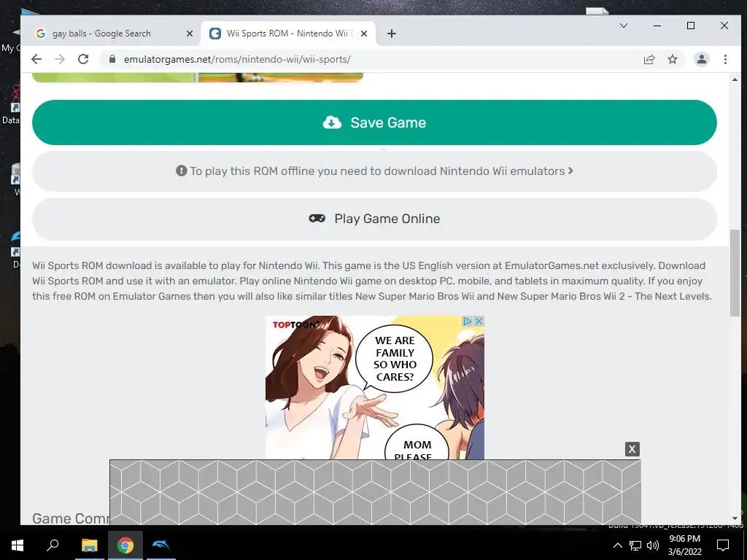The image size is (747, 560).
Task: Open the volume control tray icon
Action: point(653,545)
